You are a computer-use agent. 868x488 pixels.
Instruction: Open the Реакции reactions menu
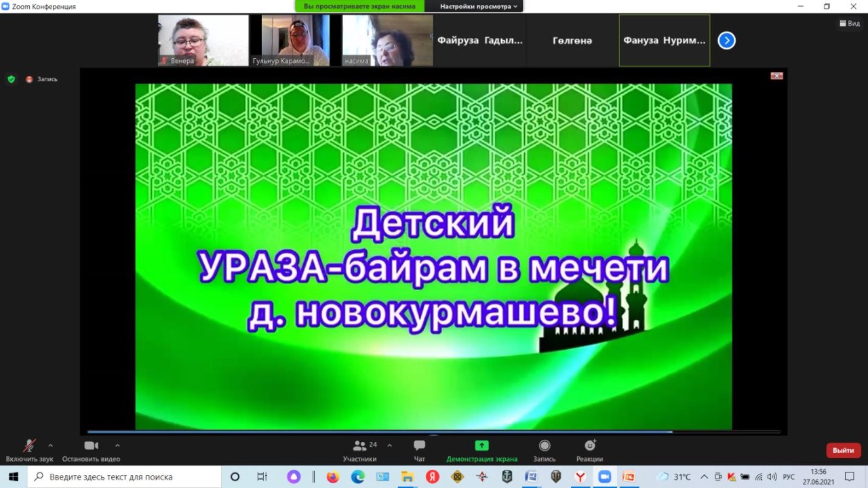coord(590,449)
